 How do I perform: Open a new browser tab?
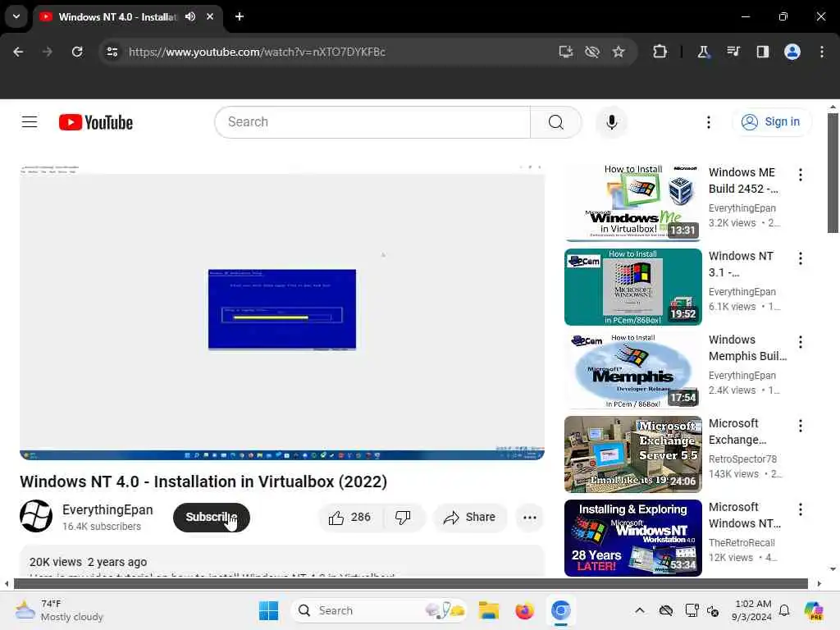(240, 16)
